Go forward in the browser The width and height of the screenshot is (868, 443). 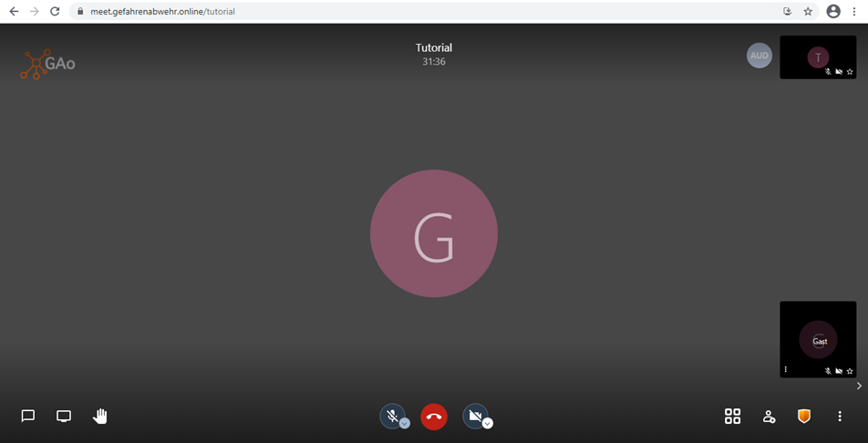(35, 11)
